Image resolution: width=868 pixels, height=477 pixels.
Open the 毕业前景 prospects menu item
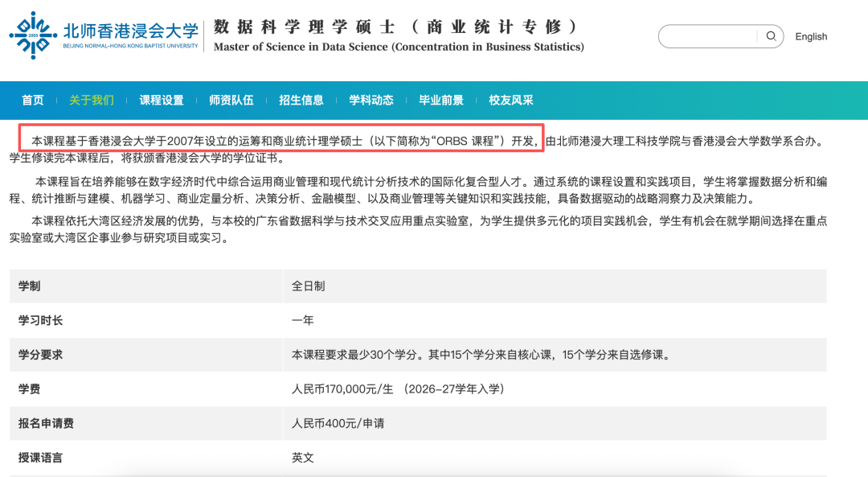pos(441,100)
